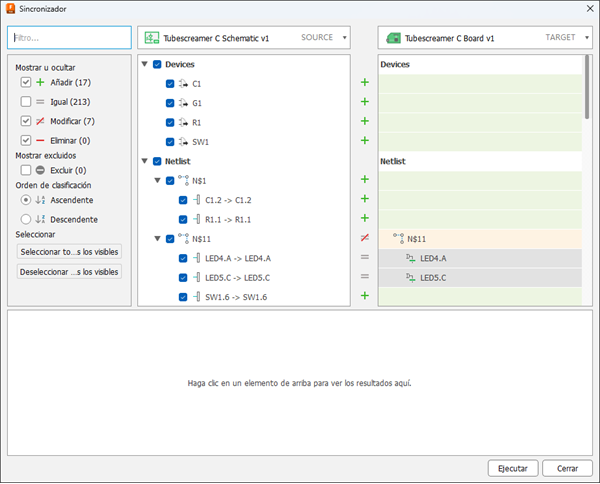Click the Filtro search field

click(x=69, y=37)
